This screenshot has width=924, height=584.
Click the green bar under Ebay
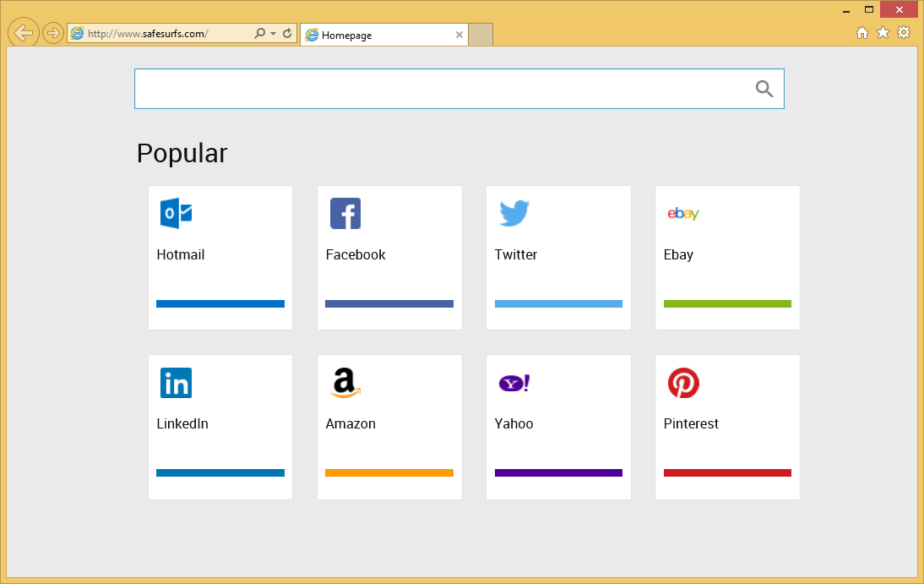[x=727, y=303]
